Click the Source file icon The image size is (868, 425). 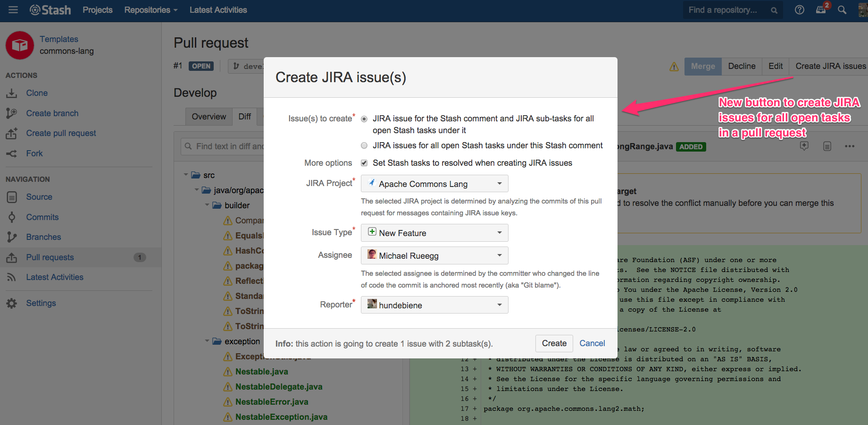(12, 197)
